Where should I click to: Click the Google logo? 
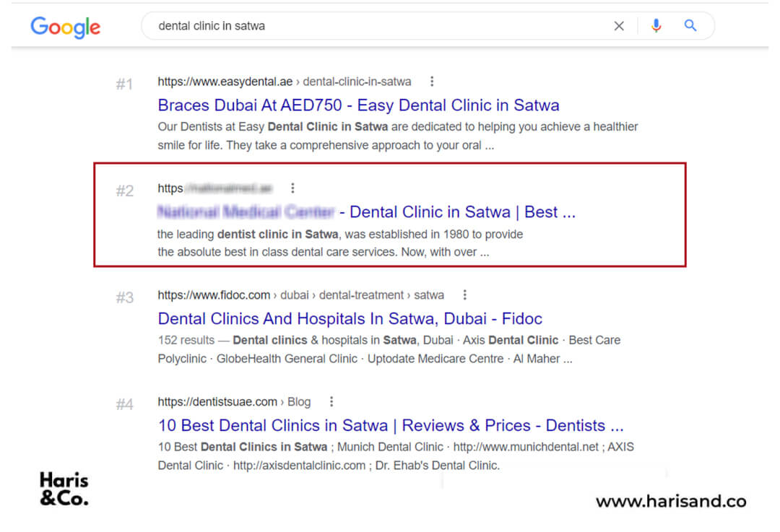coord(65,27)
